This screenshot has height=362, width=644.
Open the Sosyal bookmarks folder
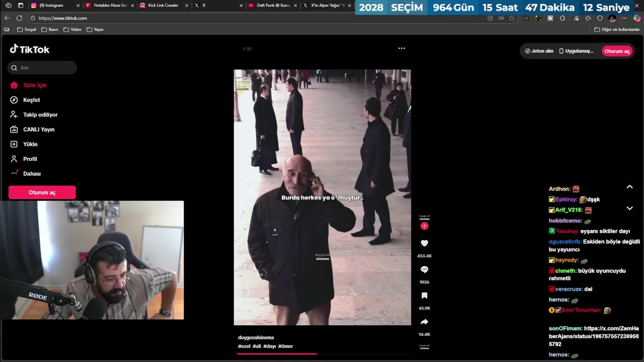point(27,30)
